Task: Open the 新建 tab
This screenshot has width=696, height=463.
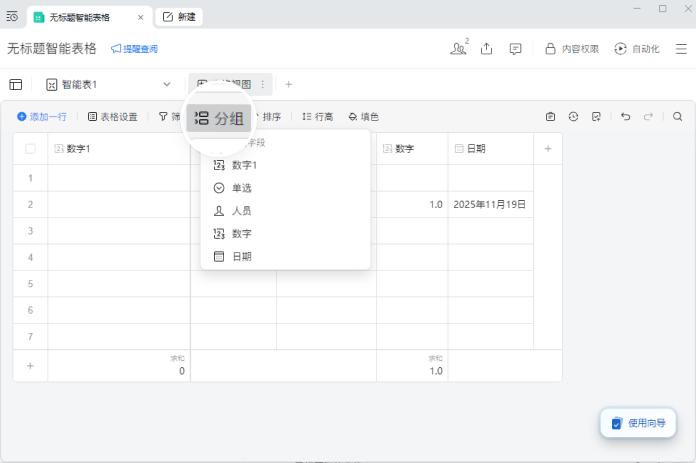Action: (179, 17)
